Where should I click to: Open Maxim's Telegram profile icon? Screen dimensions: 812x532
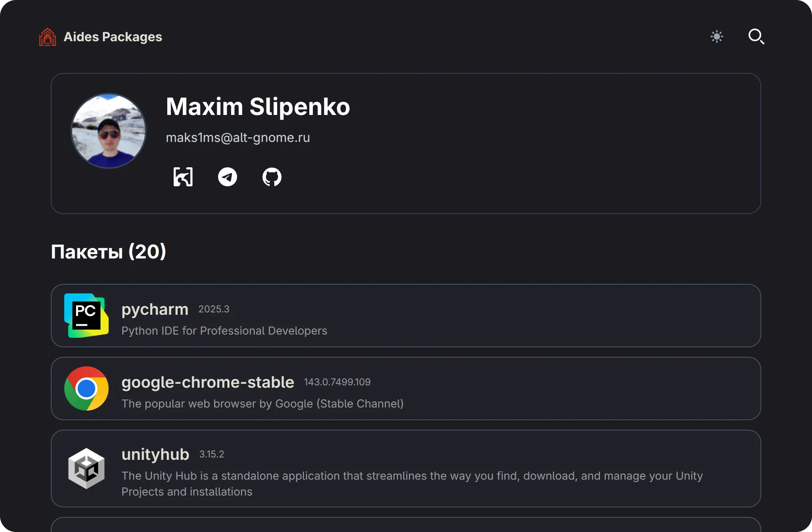click(228, 177)
